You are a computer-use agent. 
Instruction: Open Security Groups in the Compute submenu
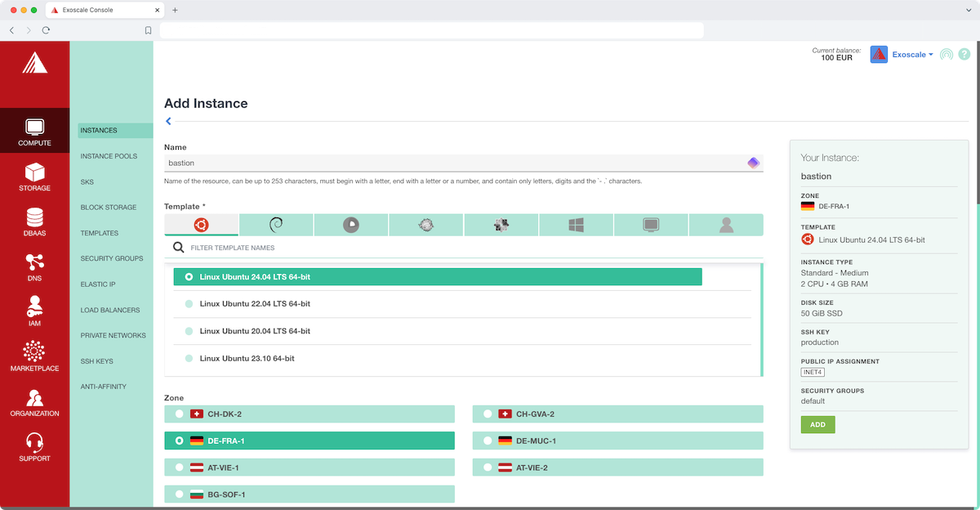[112, 258]
